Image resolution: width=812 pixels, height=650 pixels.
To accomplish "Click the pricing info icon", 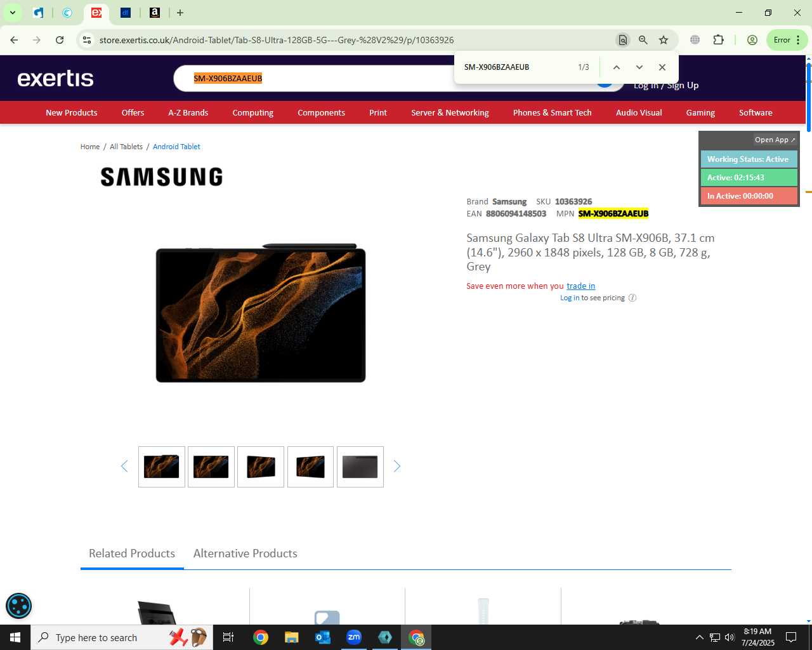I will pos(632,298).
